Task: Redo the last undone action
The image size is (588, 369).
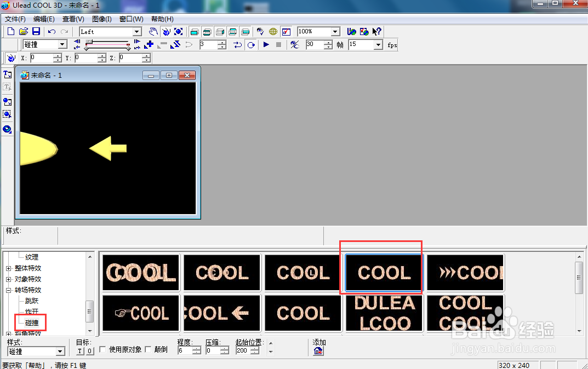Action: click(x=65, y=32)
